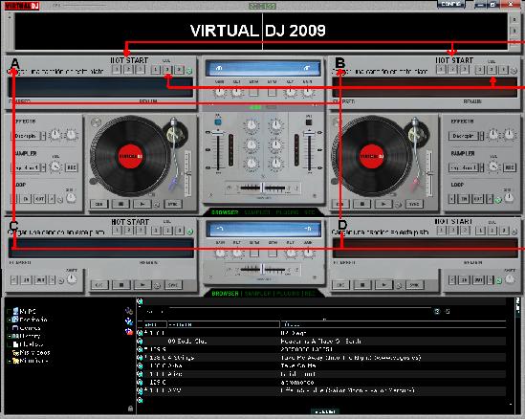The height and width of the screenshot is (420, 525).
Task: Select BROWSER tab under the A/B mixer
Action: pyautogui.click(x=225, y=212)
